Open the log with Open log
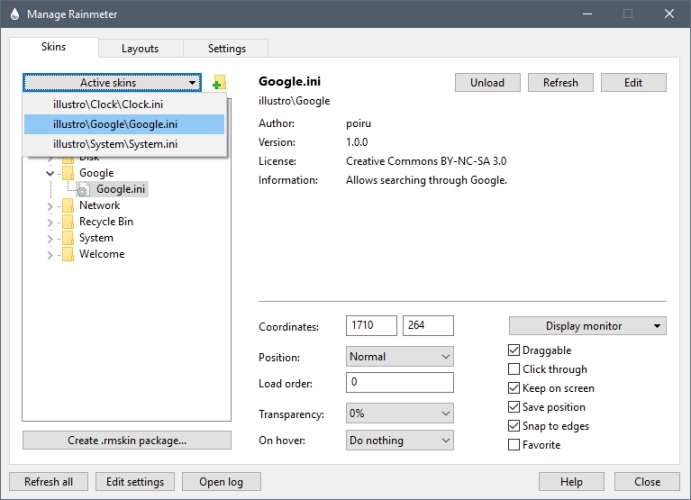Viewport: 691px width, 500px height. click(221, 481)
